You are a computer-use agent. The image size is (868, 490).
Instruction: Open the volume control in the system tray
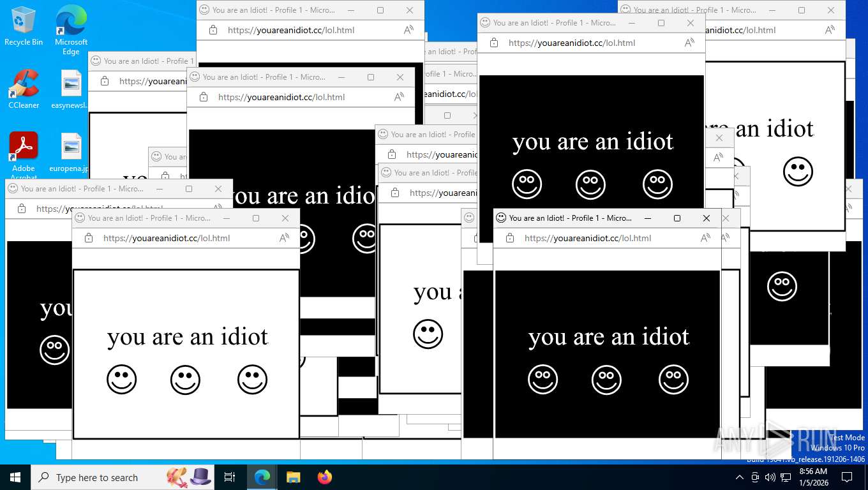pyautogui.click(x=770, y=477)
